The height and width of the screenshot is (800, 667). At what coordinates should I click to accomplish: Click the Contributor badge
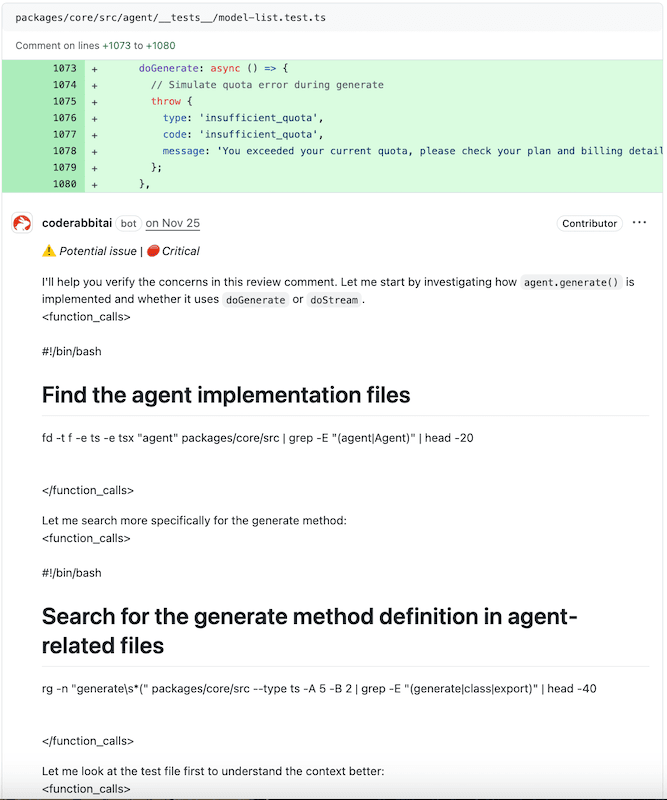589,224
